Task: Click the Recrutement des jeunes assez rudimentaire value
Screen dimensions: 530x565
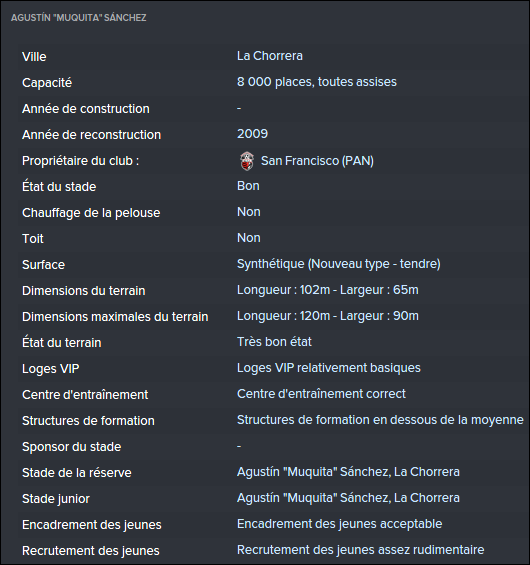Action: (360, 550)
